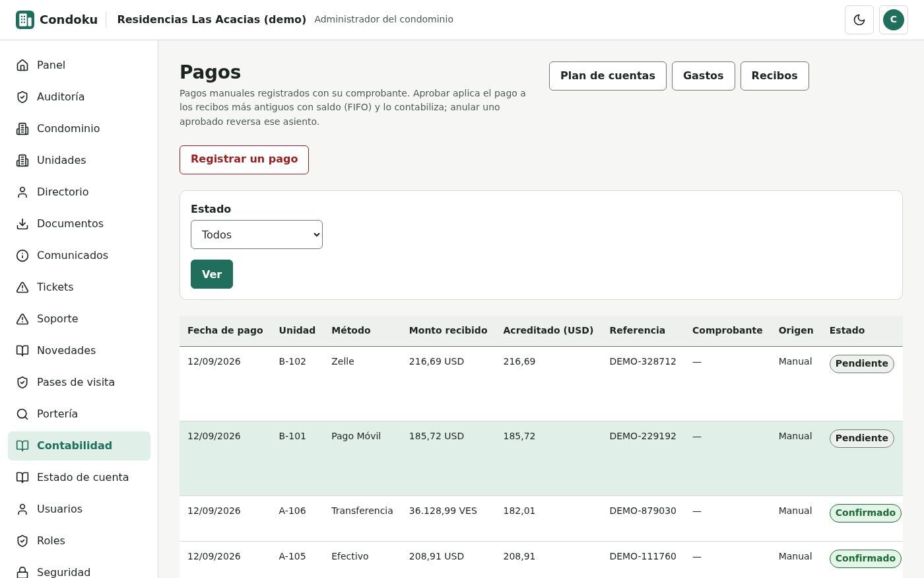Viewport: 924px width, 578px height.
Task: Click the Fecha de pago column header
Action: click(x=225, y=330)
